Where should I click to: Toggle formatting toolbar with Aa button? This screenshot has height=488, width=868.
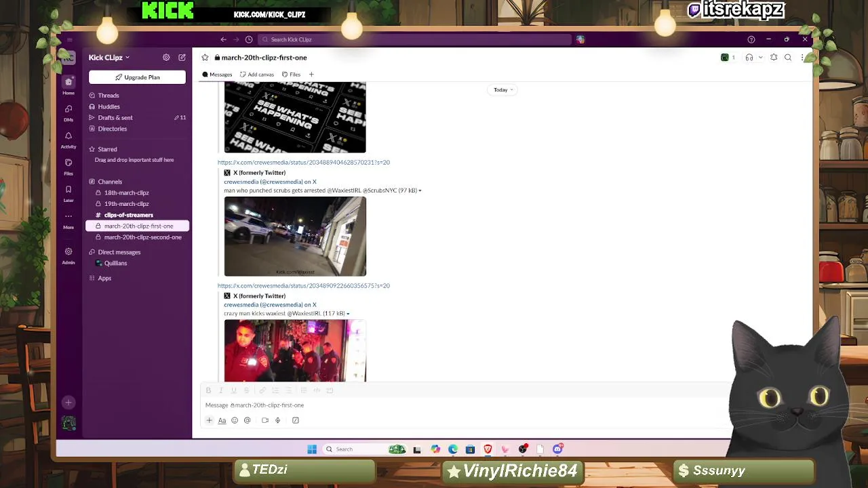point(222,420)
